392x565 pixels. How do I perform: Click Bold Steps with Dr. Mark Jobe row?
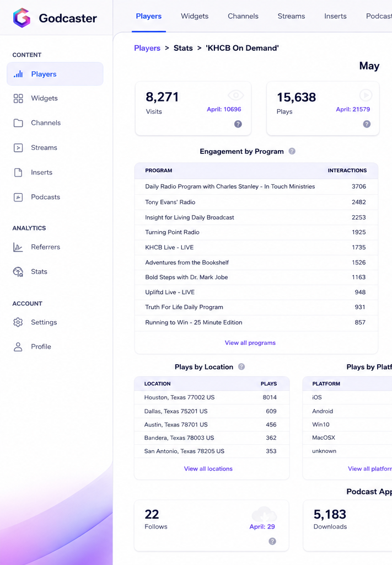256,278
